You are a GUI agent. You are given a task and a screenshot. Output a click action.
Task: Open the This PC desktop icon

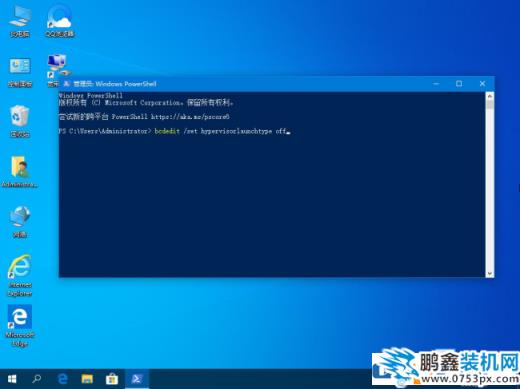coord(20,21)
